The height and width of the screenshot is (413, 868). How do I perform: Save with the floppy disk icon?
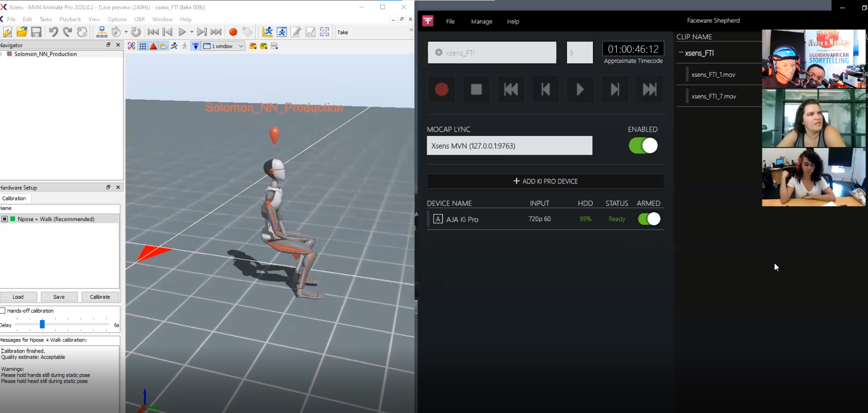tap(36, 32)
